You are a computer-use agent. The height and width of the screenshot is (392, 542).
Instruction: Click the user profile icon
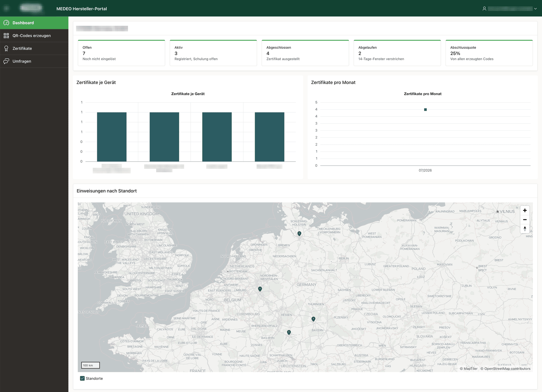(x=484, y=8)
